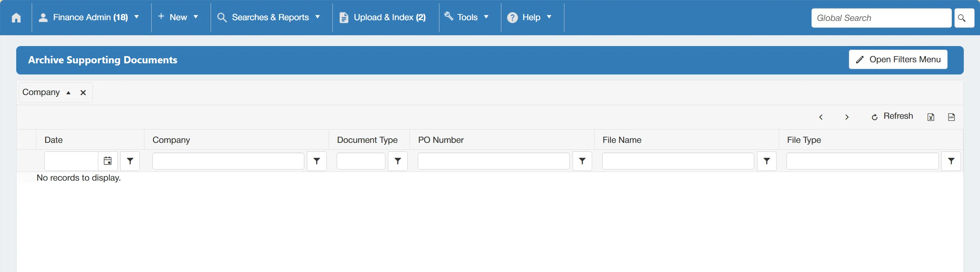980x272 pixels.
Task: Click the 'No records to display.' message
Action: (x=79, y=178)
